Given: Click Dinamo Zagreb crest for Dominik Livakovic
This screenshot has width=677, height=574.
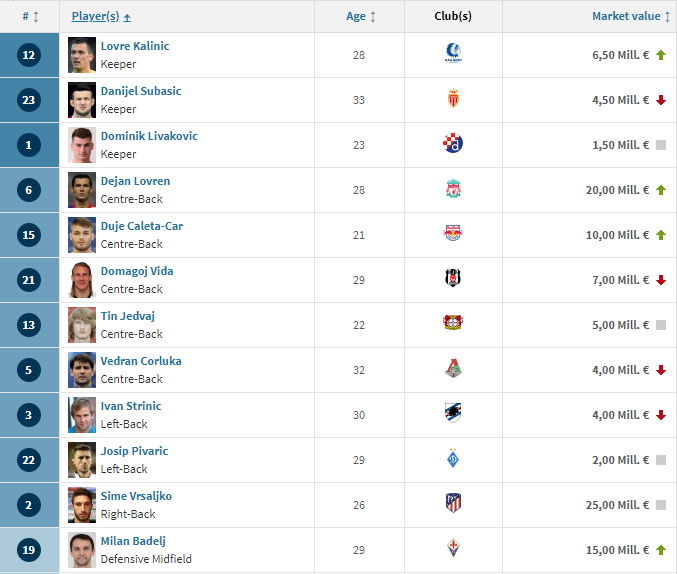Looking at the screenshot, I should pyautogui.click(x=453, y=144).
